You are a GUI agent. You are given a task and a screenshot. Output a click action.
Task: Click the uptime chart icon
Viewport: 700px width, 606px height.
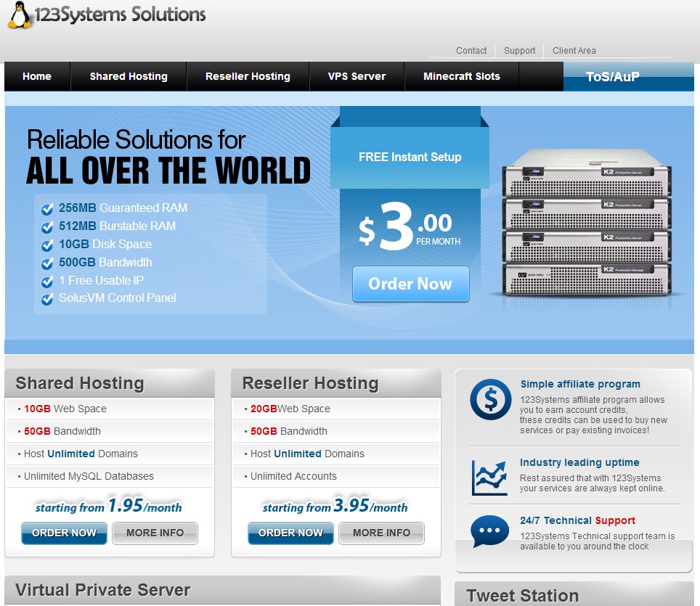[489, 477]
